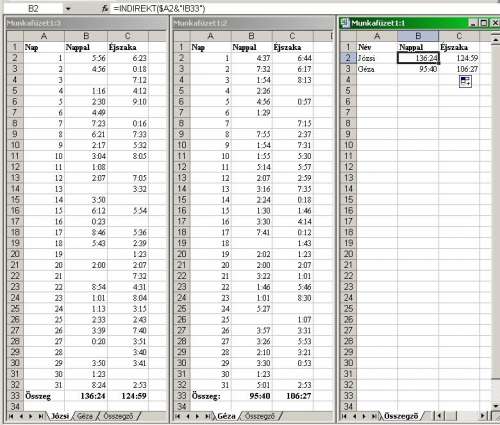Viewport: 500px width, 425px height.
Task: Click the Józsi name cell in Munkafüzet1:1
Action: (x=377, y=58)
